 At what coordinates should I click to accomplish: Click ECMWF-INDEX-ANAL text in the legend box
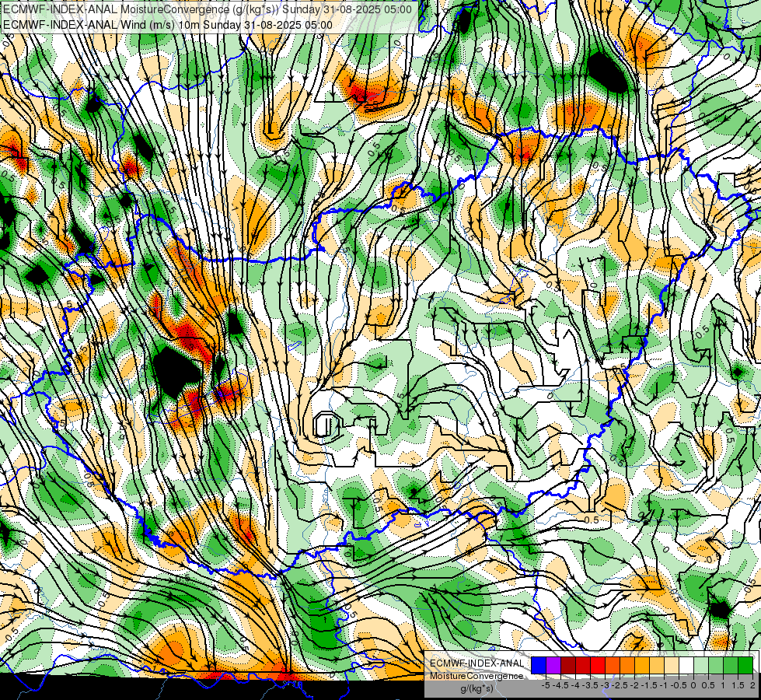click(x=476, y=663)
